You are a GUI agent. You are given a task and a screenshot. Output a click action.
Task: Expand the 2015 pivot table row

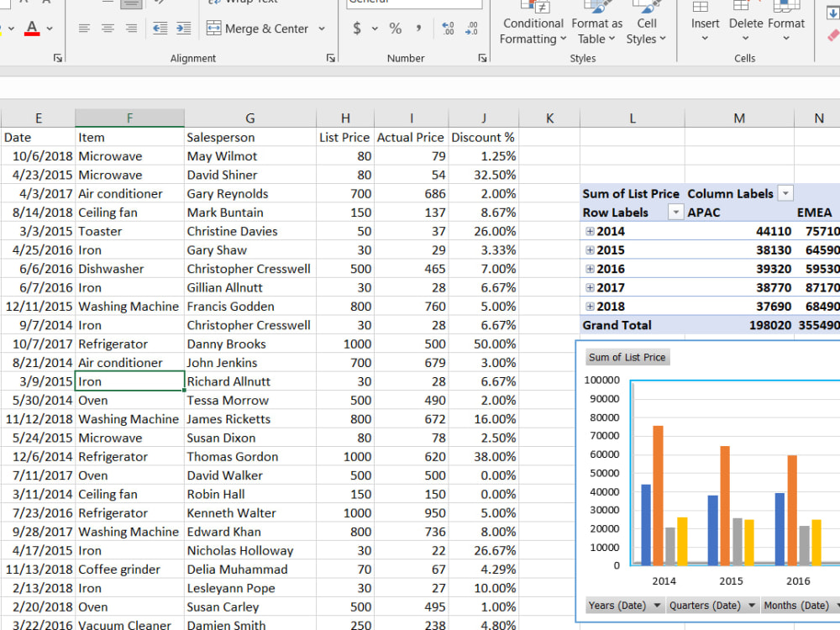(x=590, y=250)
